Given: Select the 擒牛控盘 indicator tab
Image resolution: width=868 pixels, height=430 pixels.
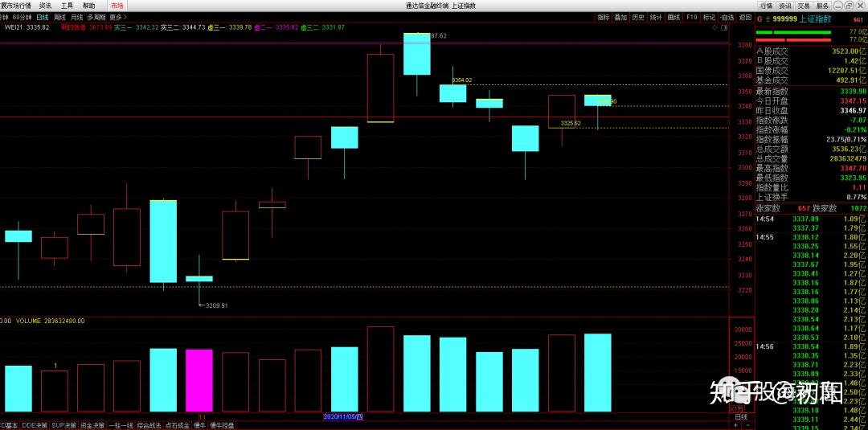Looking at the screenshot, I should point(223,425).
